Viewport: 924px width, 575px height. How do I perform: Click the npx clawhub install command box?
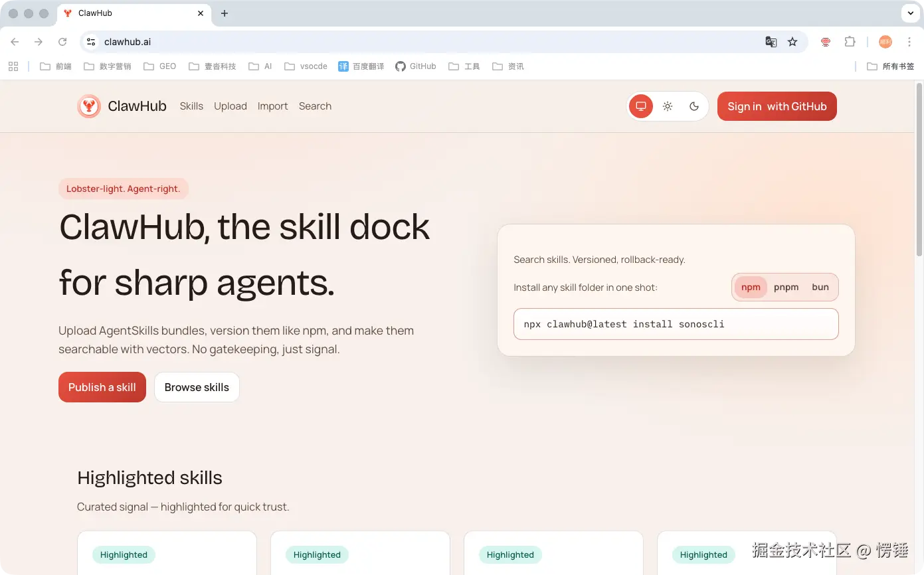coord(676,324)
